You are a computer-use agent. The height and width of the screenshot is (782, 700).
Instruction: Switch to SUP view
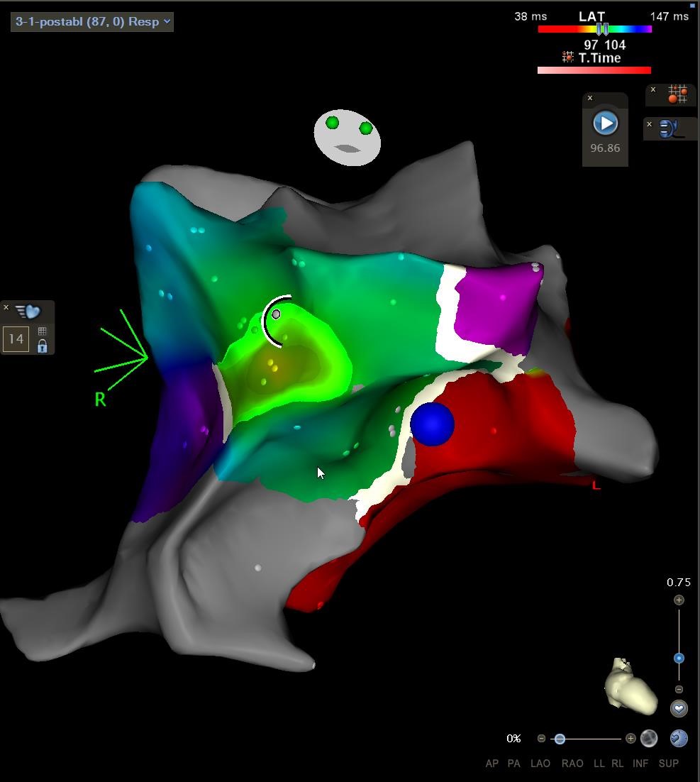(x=669, y=764)
